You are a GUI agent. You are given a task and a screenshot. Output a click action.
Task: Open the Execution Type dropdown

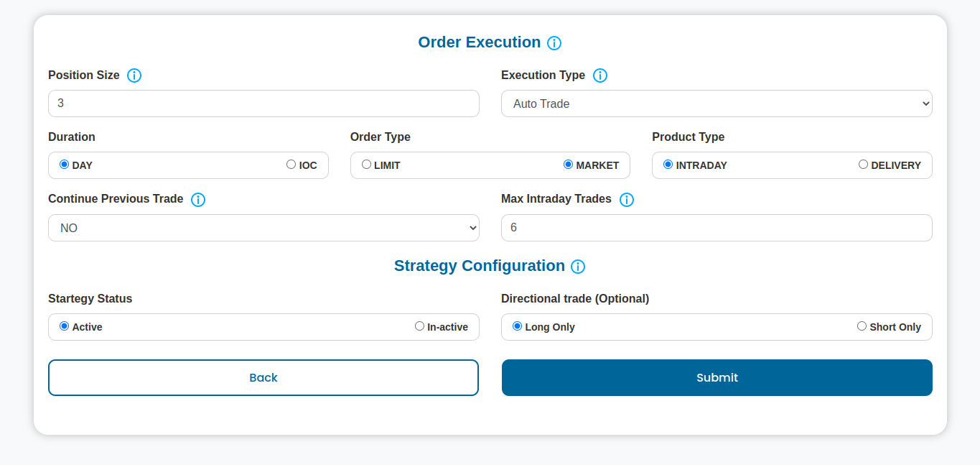(717, 103)
